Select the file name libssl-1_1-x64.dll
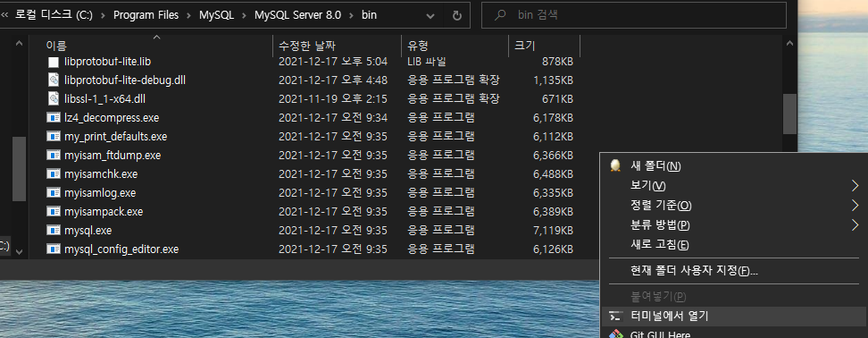 [104, 98]
